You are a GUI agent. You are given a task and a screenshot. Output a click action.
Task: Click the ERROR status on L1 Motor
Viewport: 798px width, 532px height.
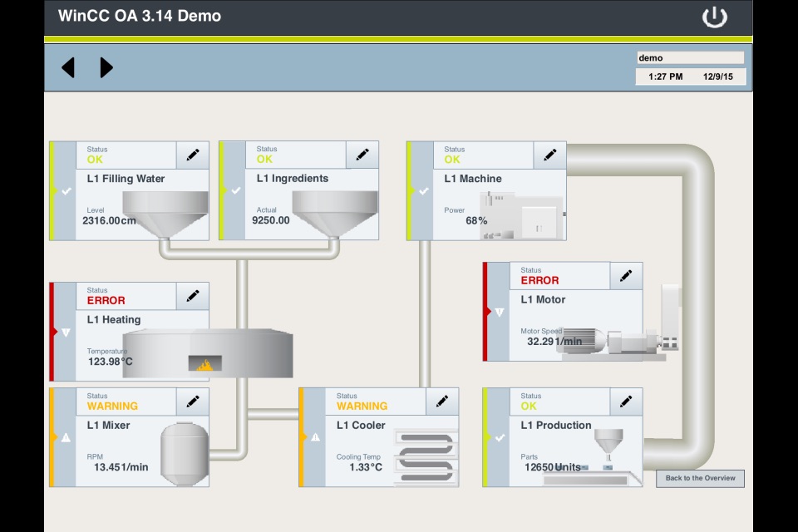pos(539,280)
